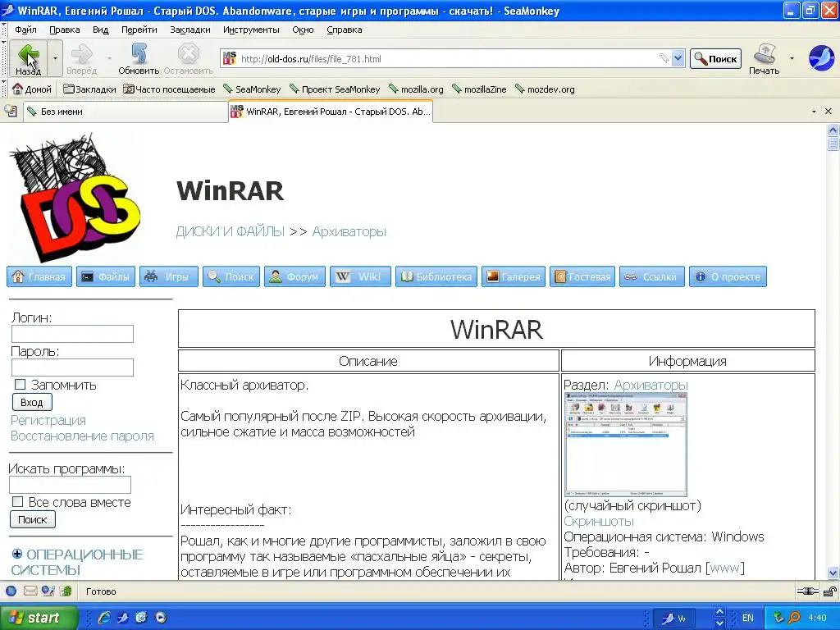Switch to the Без имени tab
Image resolution: width=840 pixels, height=630 pixels.
click(x=126, y=112)
